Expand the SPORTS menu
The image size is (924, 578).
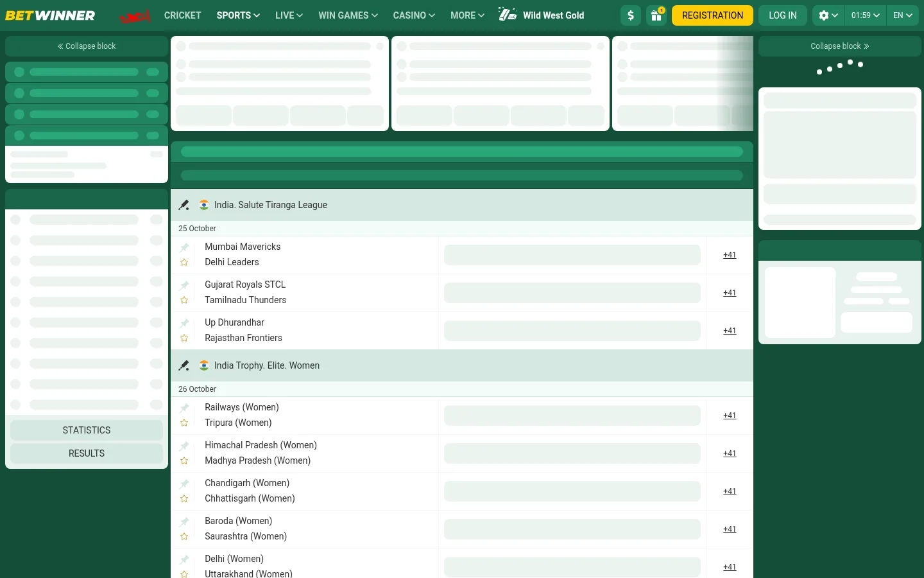tap(238, 15)
